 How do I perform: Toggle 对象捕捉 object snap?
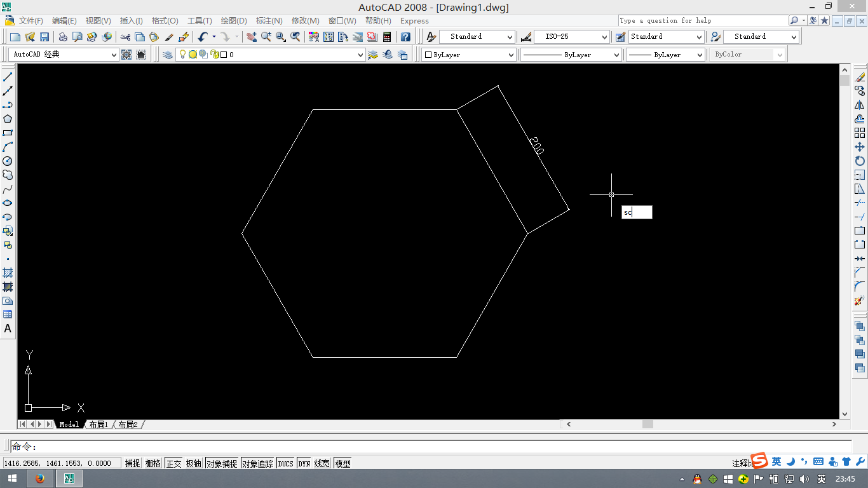point(222,463)
